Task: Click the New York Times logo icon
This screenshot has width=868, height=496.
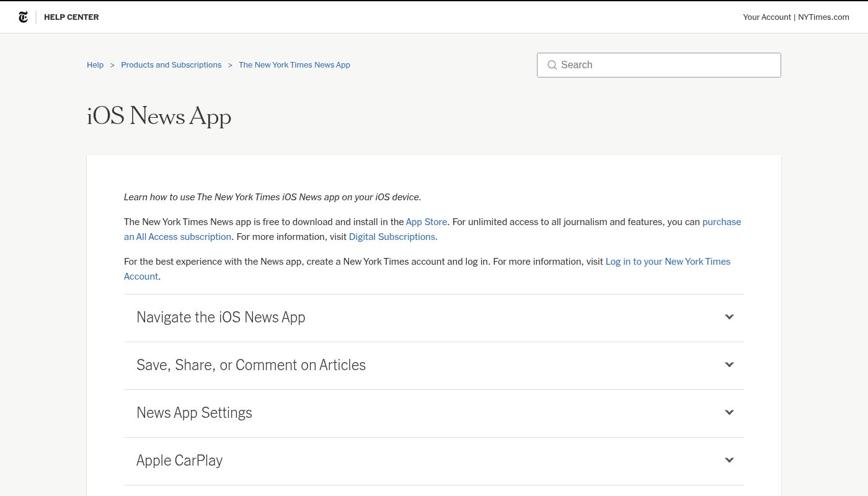Action: pyautogui.click(x=24, y=17)
